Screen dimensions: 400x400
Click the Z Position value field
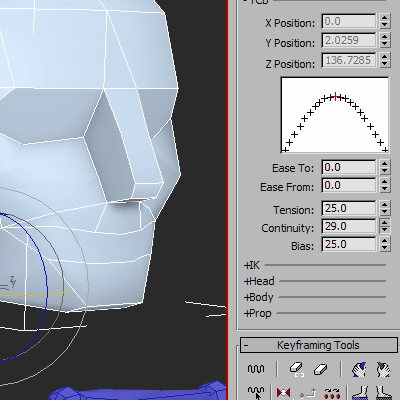(x=349, y=60)
